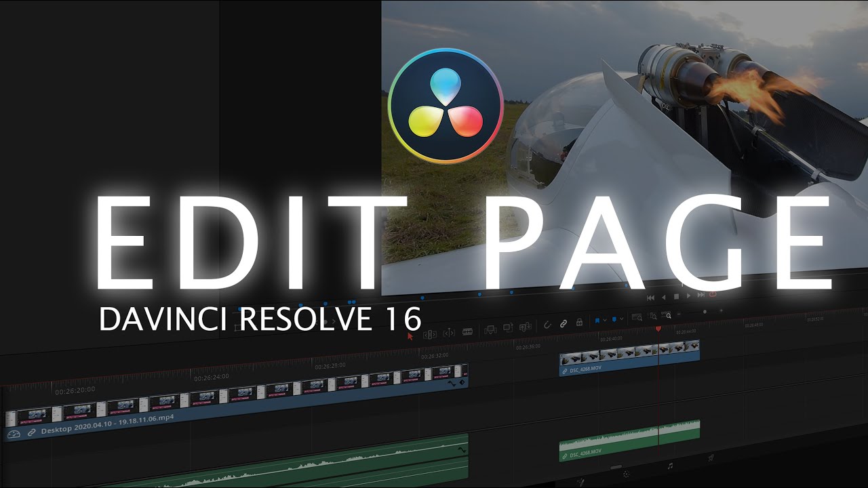Click the zoom-in plus button
The height and width of the screenshot is (488, 868).
[x=721, y=310]
